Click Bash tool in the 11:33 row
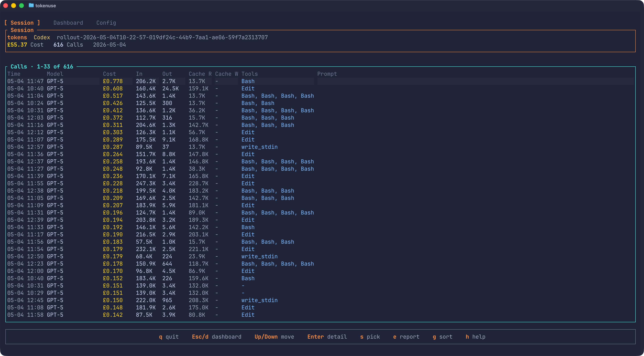 (x=248, y=227)
